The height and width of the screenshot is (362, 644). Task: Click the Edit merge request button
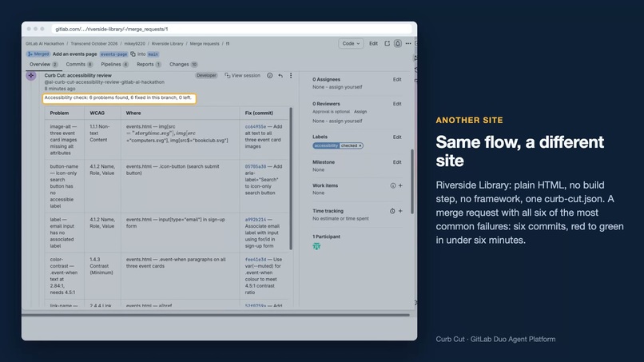(x=373, y=44)
